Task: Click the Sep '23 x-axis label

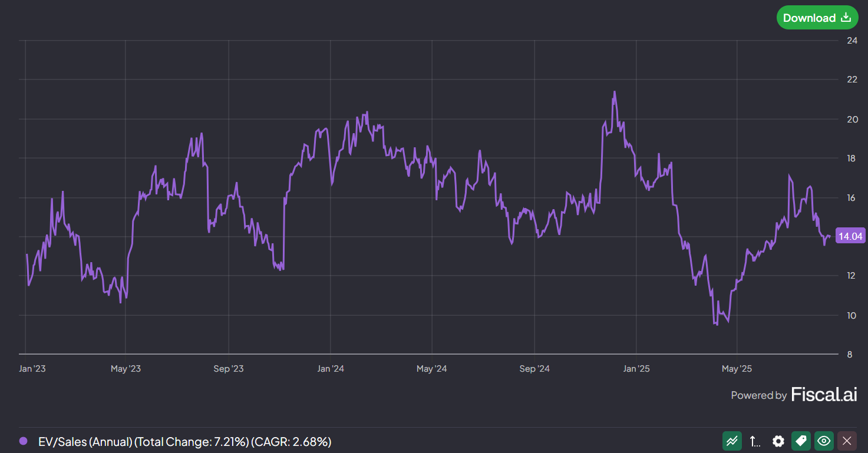Action: pyautogui.click(x=228, y=369)
